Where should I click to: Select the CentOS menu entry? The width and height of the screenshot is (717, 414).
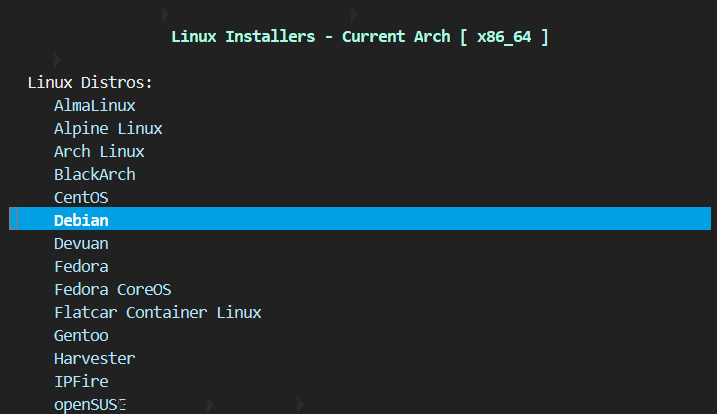81,197
